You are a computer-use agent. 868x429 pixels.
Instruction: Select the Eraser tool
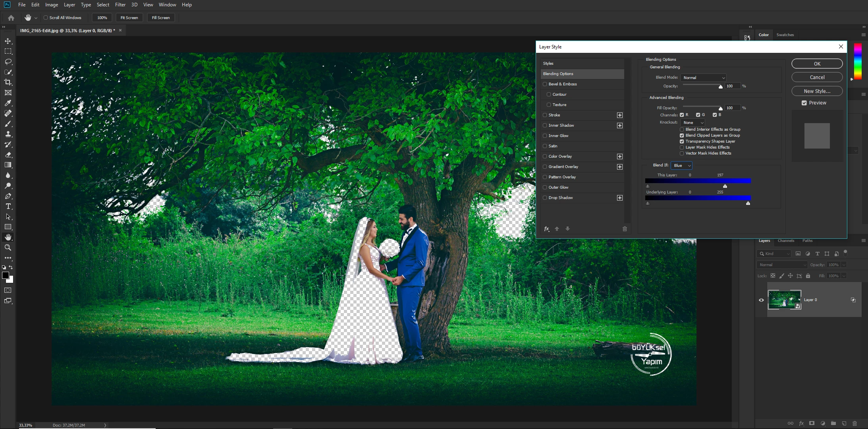click(8, 155)
